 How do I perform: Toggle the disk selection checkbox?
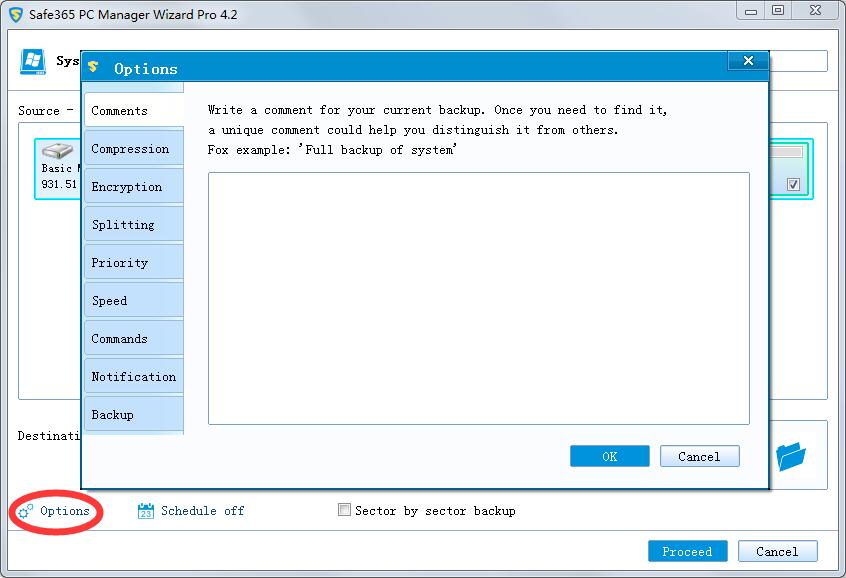coord(793,184)
